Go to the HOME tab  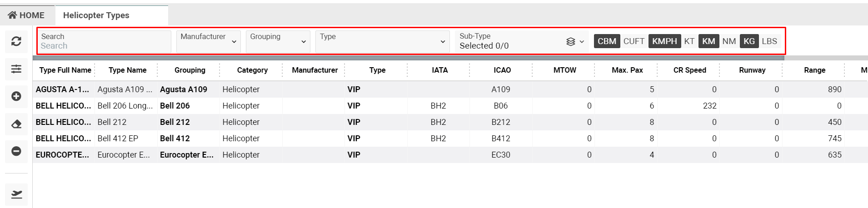click(27, 15)
